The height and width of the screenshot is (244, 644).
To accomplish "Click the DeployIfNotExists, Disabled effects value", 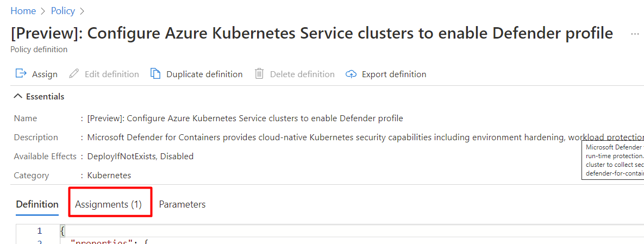I will (x=140, y=156).
